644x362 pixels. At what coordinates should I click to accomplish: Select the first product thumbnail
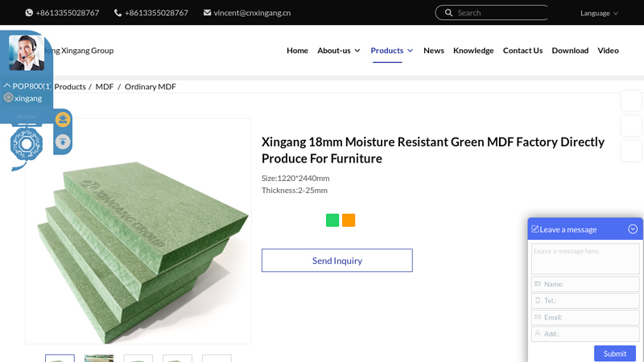[x=60, y=358]
